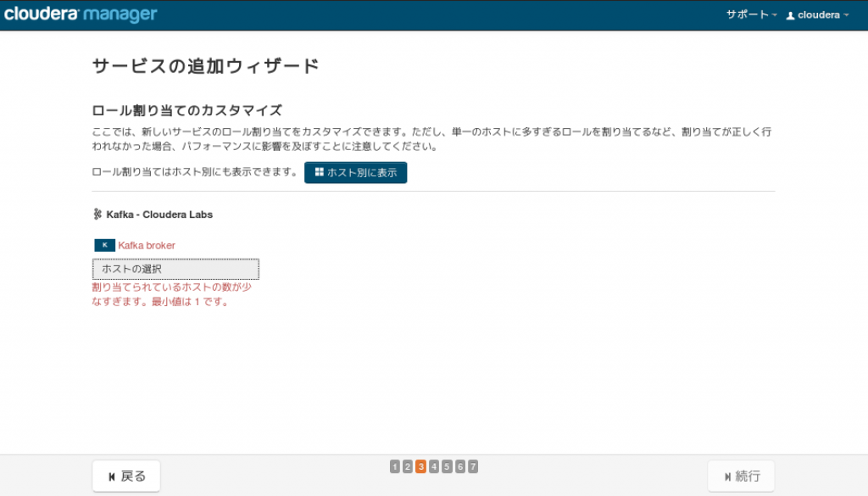
Task: Click the Cloudera Manager logo
Action: pyautogui.click(x=81, y=14)
